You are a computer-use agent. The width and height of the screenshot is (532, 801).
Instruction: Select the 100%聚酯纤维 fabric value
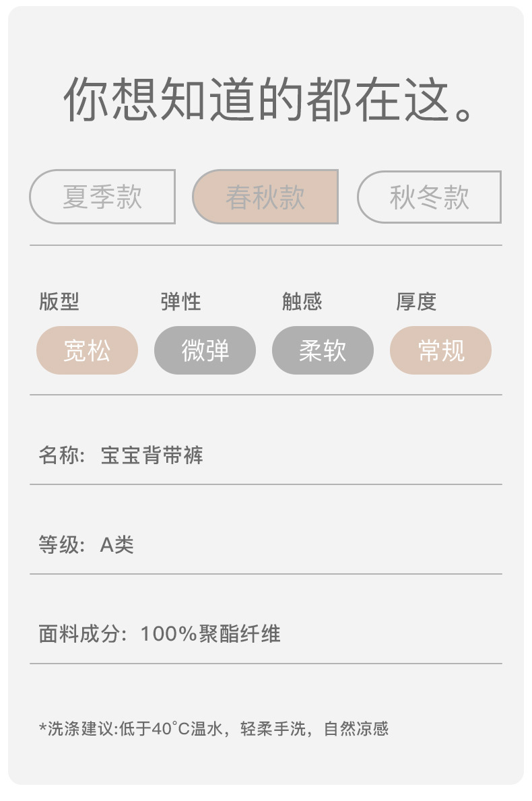pos(210,634)
